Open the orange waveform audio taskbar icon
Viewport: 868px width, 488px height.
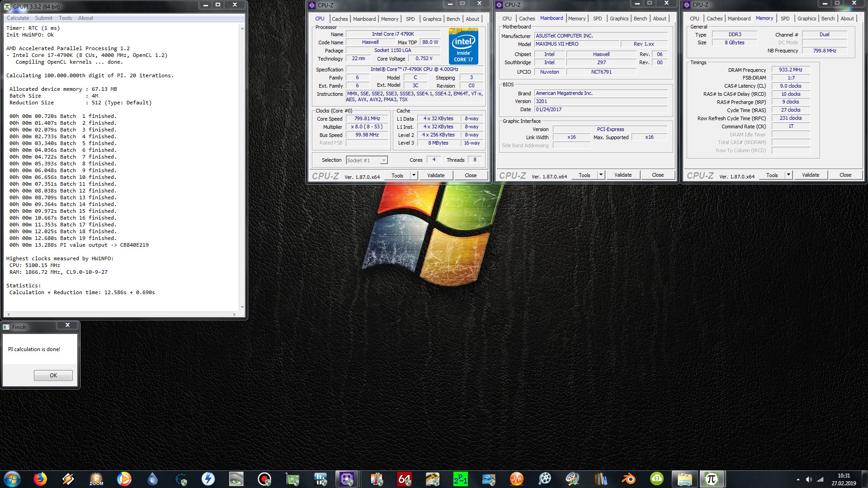click(x=517, y=479)
